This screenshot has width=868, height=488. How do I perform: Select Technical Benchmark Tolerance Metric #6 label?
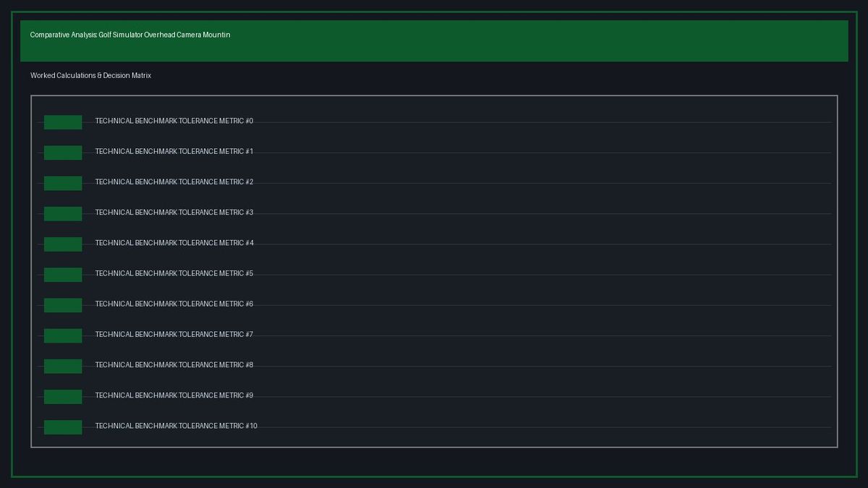coord(174,304)
